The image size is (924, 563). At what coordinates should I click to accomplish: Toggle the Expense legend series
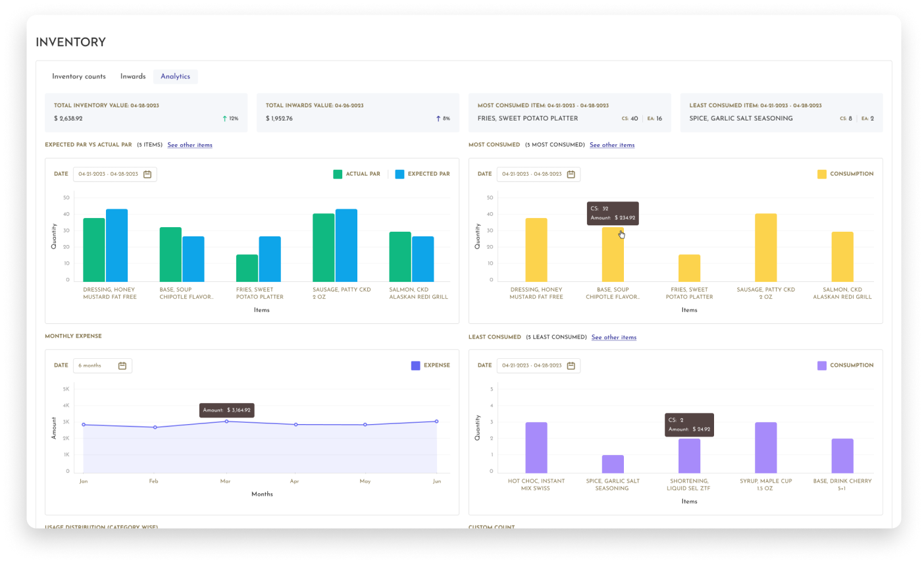click(430, 365)
